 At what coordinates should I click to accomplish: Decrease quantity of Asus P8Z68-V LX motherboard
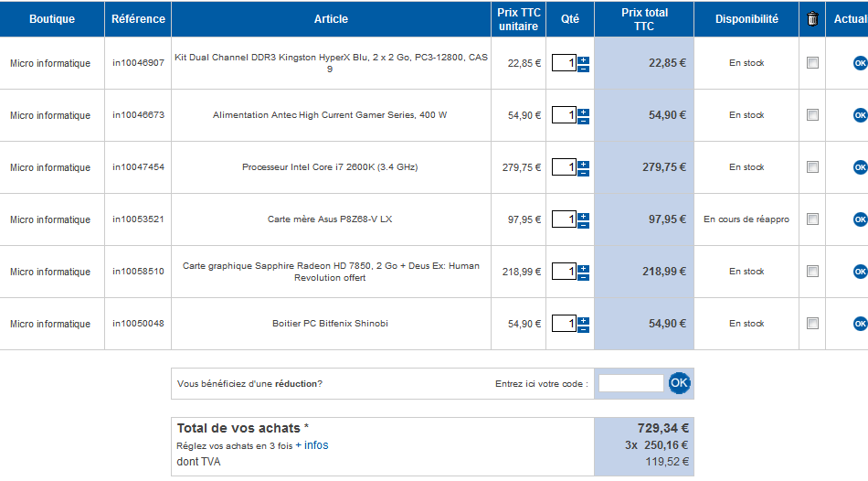(584, 224)
